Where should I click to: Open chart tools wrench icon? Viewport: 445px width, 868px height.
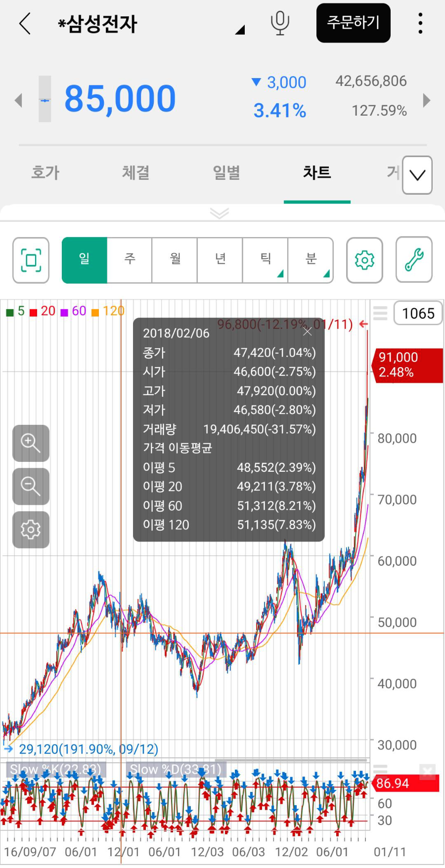414,260
